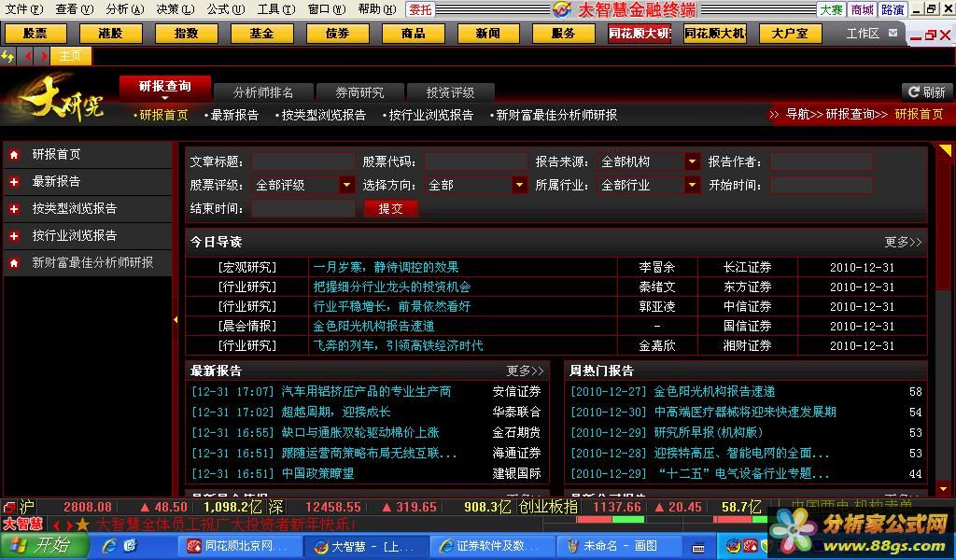Click the scroll down arrow of the report panel
956x560 pixels.
tap(944, 489)
